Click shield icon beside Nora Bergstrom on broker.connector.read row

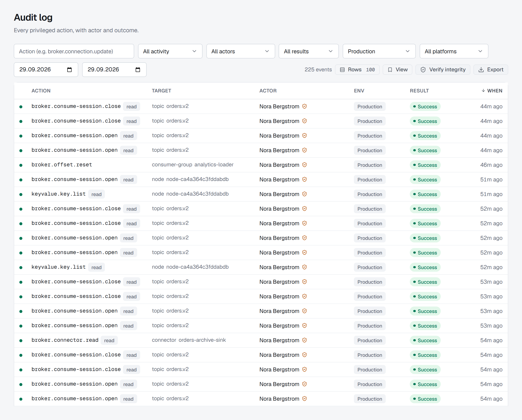[x=305, y=340]
